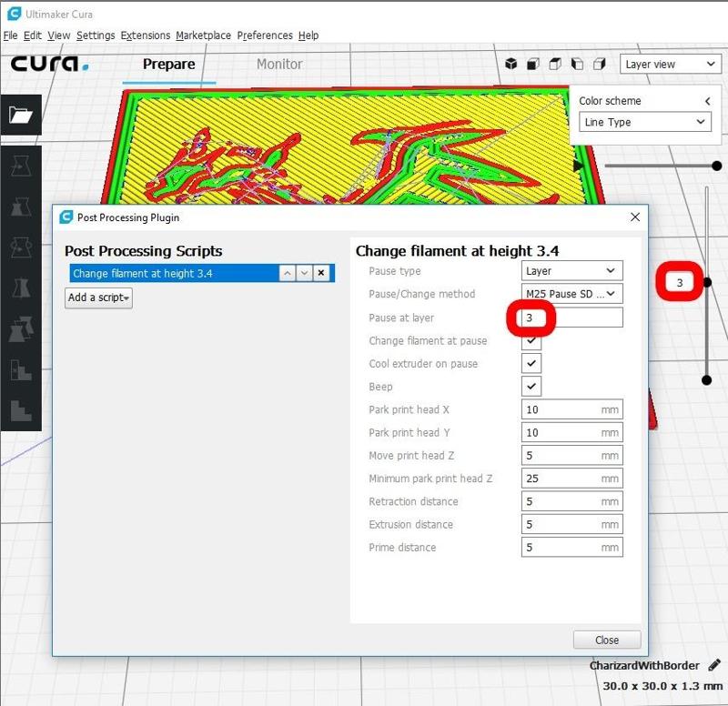The width and height of the screenshot is (728, 706).
Task: Click the 30.0 x 30.0 x 1.3 mm dimensions
Action: tap(662, 686)
